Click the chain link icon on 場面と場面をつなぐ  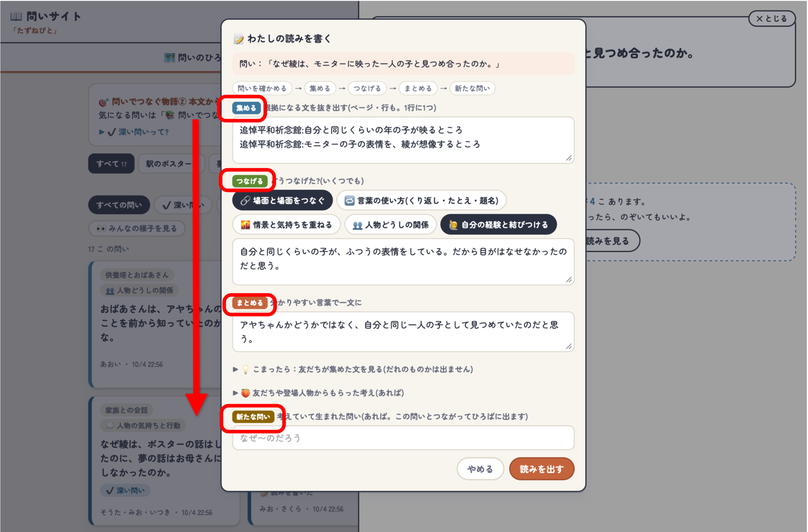245,201
